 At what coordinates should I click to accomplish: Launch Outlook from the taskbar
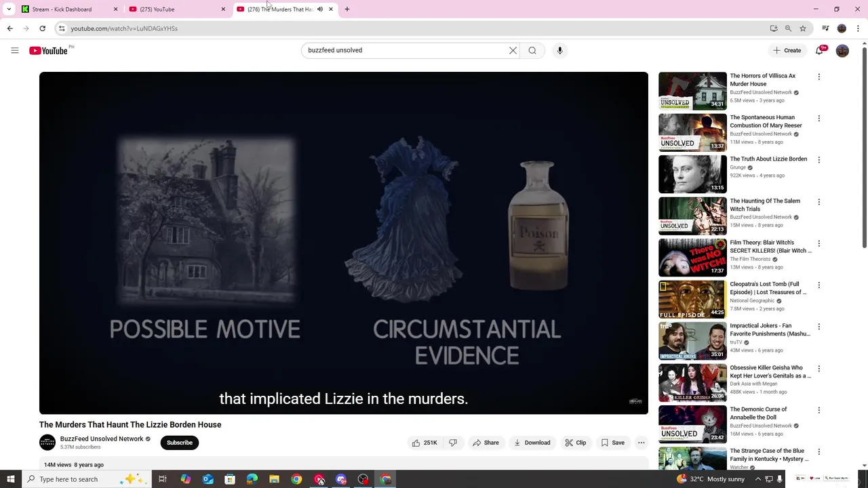(208, 479)
